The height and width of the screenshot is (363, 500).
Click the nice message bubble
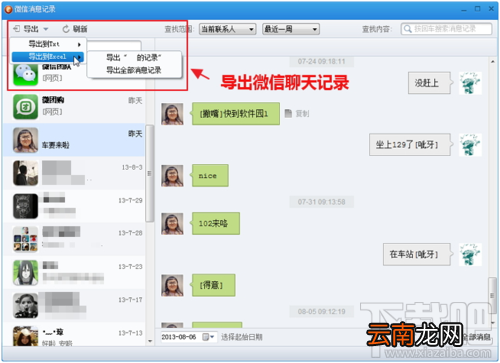(209, 175)
